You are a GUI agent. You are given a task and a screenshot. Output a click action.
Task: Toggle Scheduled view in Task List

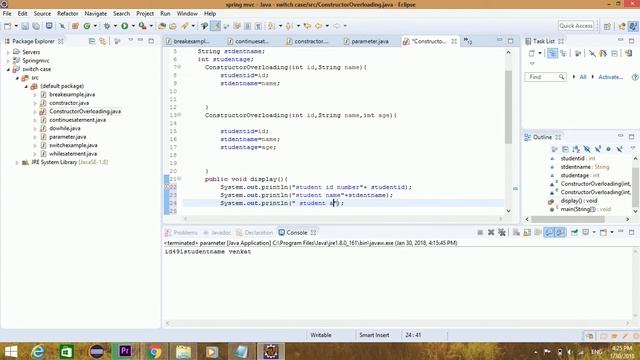click(563, 53)
